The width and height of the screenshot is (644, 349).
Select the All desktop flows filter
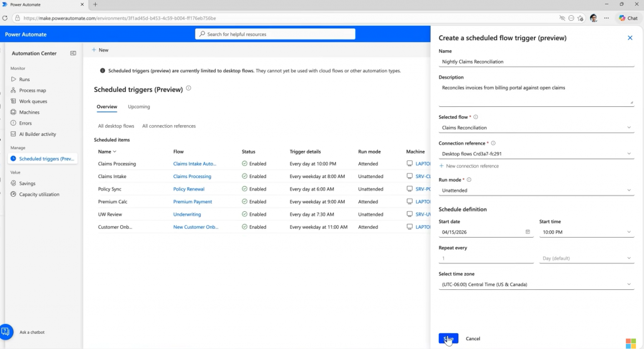coord(116,126)
